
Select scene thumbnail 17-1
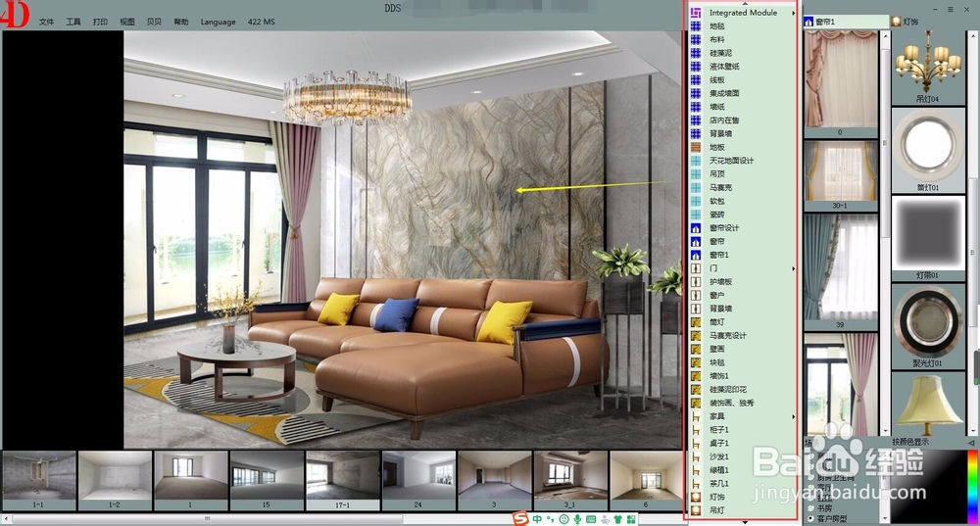(x=342, y=480)
